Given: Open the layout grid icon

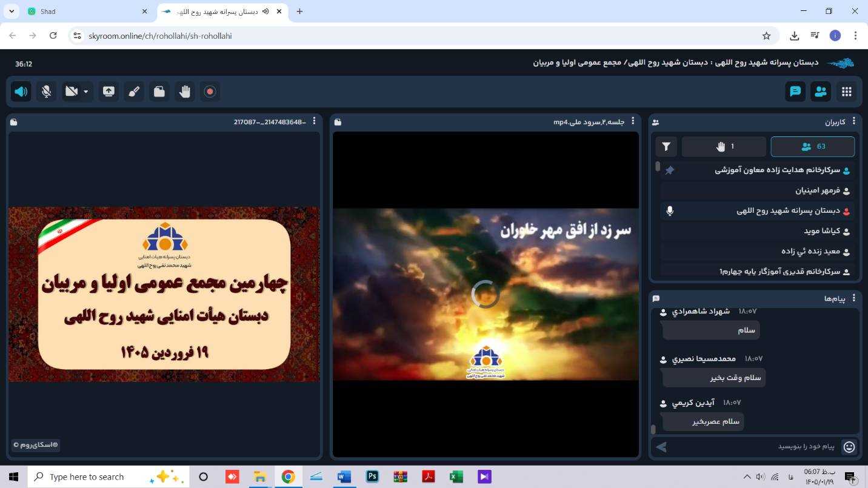Looking at the screenshot, I should [847, 92].
